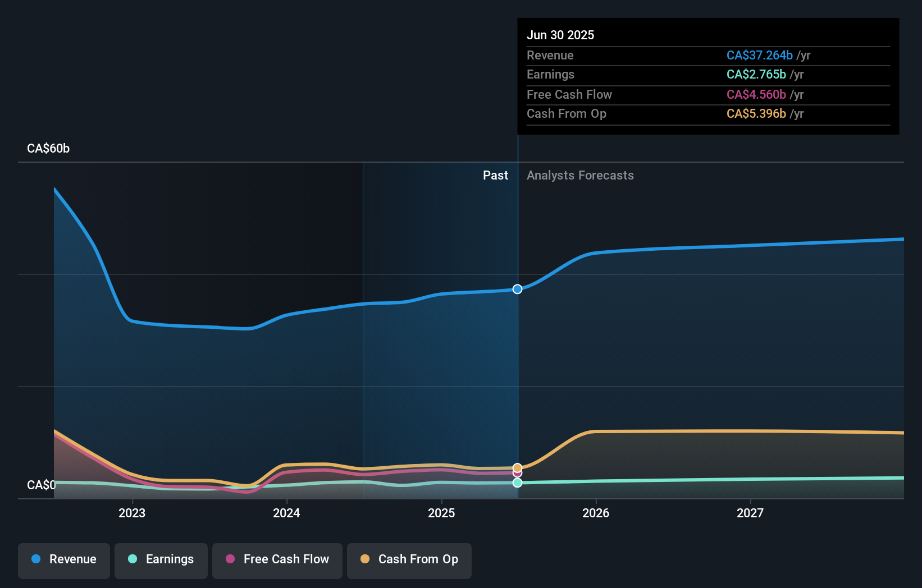
Task: Toggle Cash From Op legend item
Action: [409, 561]
